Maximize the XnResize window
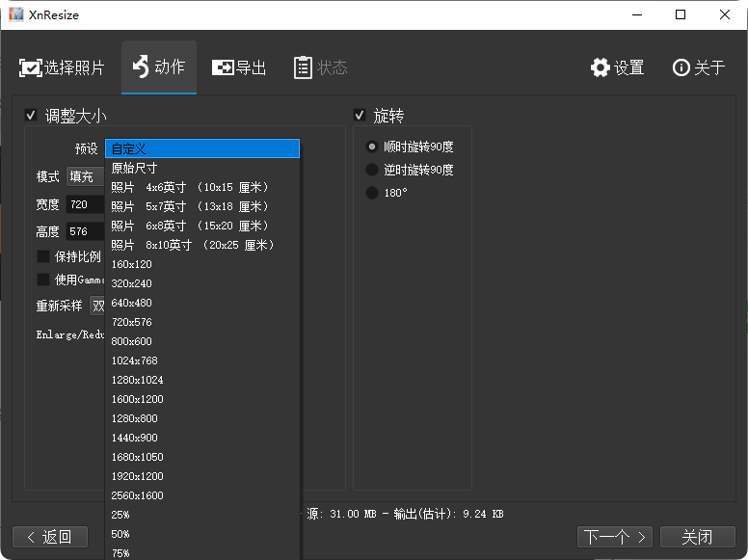This screenshot has height=560, width=748. (x=681, y=14)
